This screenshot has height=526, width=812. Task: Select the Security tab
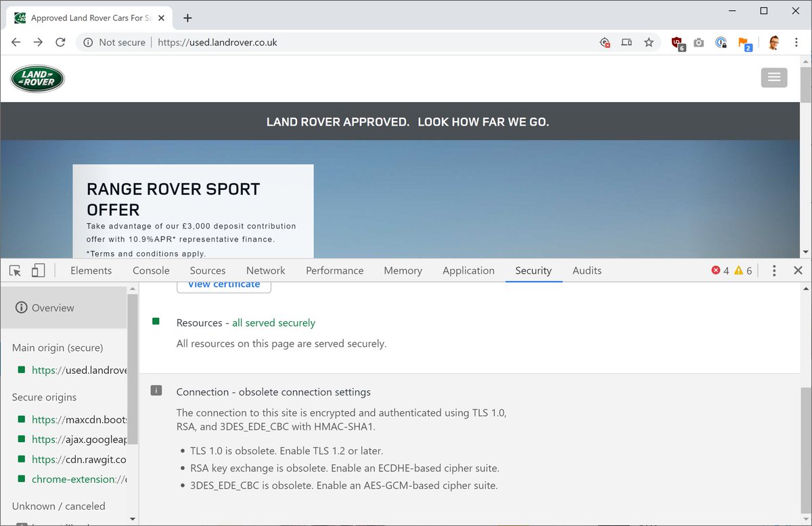(534, 270)
